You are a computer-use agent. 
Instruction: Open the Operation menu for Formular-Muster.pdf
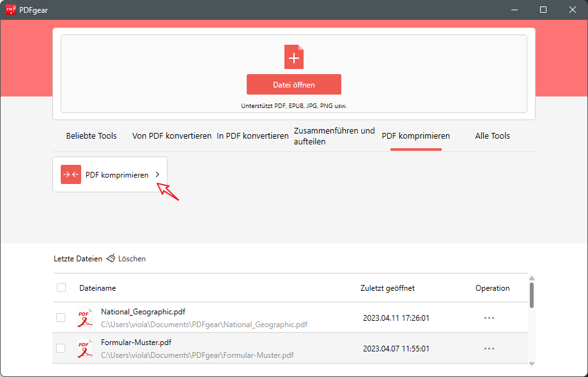tap(489, 348)
